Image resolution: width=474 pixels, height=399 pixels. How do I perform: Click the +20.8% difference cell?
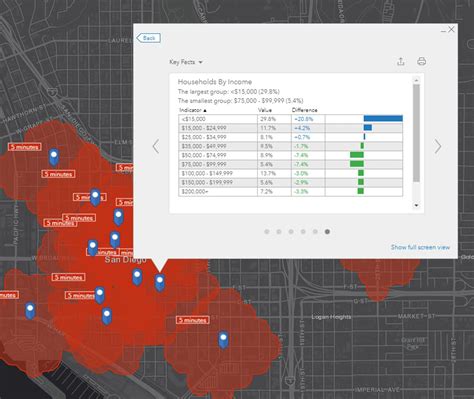(x=308, y=119)
